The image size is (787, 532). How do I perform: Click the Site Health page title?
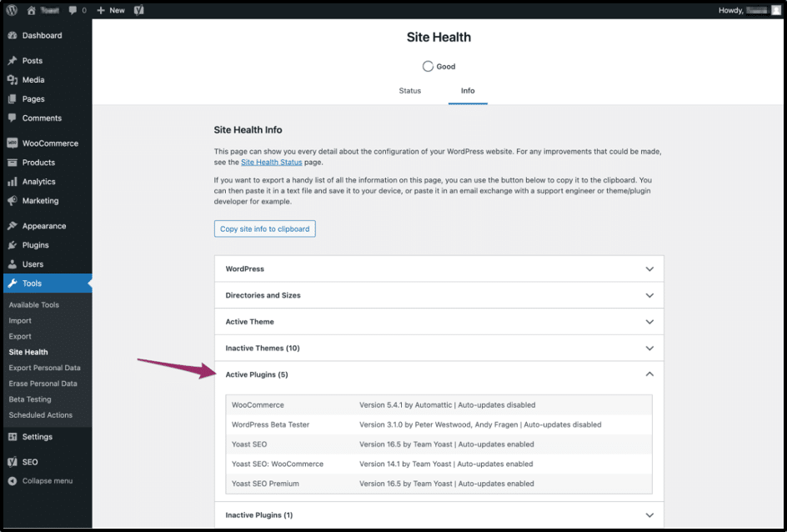pyautogui.click(x=439, y=38)
